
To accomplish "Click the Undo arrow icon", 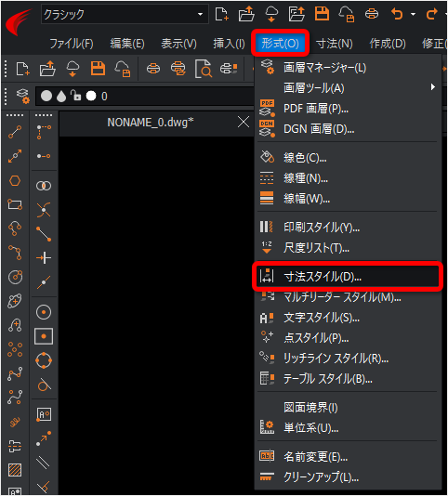I will 397,14.
